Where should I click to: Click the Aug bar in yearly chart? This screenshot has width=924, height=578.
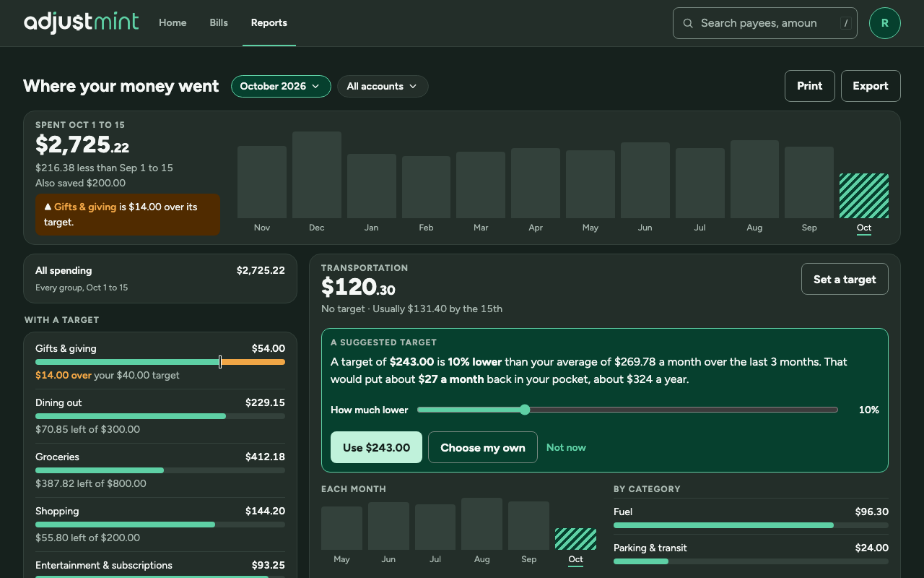click(x=754, y=179)
